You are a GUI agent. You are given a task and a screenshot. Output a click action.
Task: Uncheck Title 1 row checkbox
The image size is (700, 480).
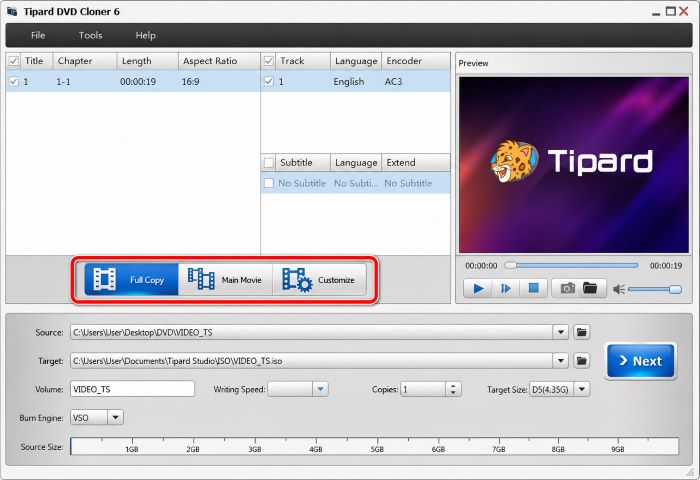pyautogui.click(x=14, y=82)
